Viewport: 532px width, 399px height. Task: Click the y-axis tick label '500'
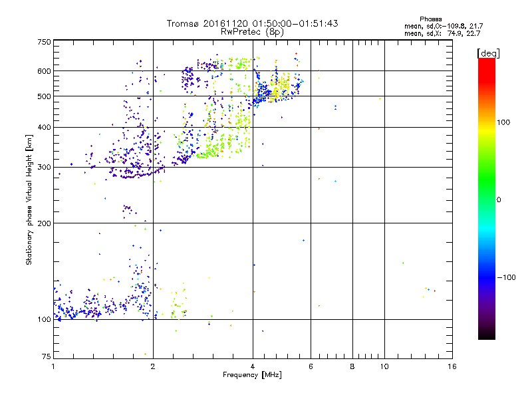point(44,96)
